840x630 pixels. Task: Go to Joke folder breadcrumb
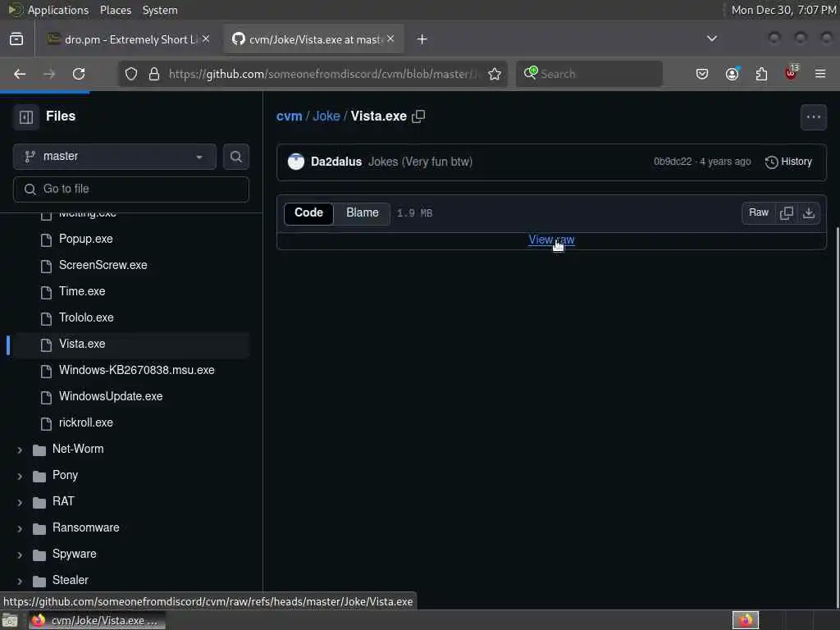point(326,116)
